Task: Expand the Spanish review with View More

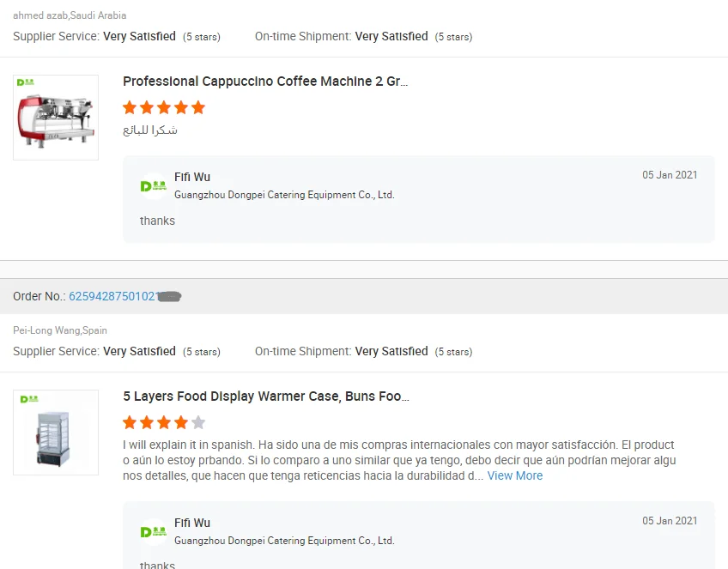Action: (x=515, y=475)
